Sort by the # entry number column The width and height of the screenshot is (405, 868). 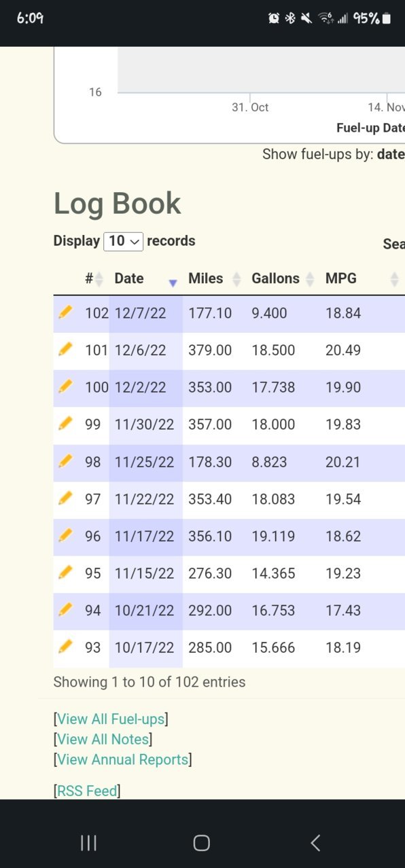click(x=94, y=278)
